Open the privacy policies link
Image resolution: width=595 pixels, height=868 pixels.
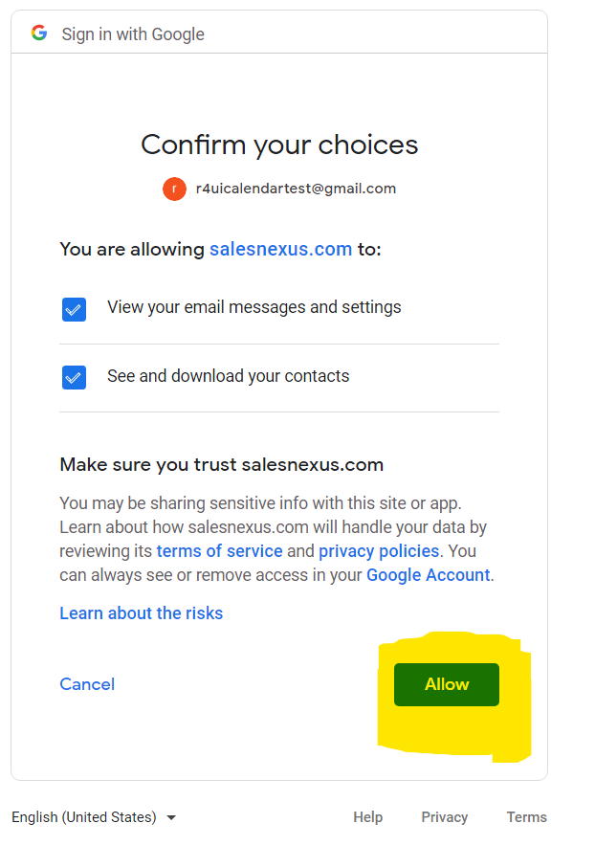379,551
